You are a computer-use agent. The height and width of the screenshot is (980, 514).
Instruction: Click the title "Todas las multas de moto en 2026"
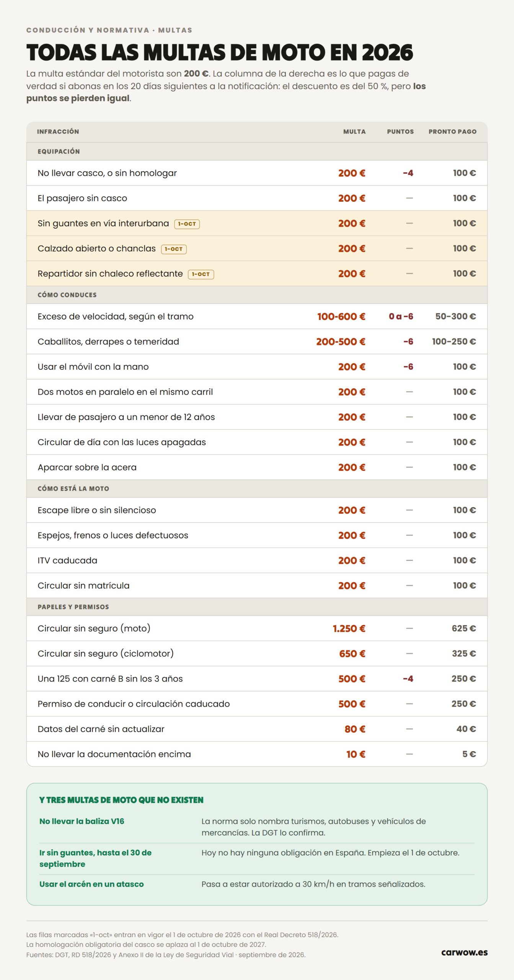(220, 52)
